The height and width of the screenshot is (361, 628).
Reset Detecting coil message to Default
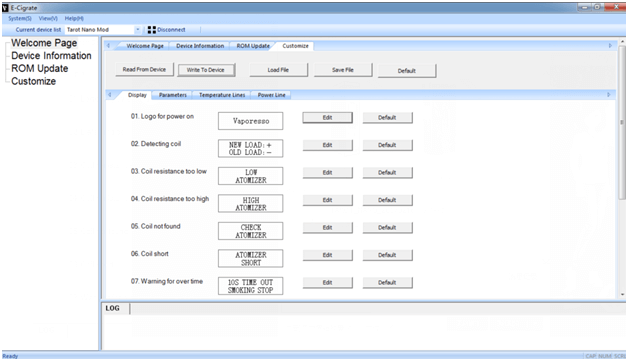click(387, 145)
